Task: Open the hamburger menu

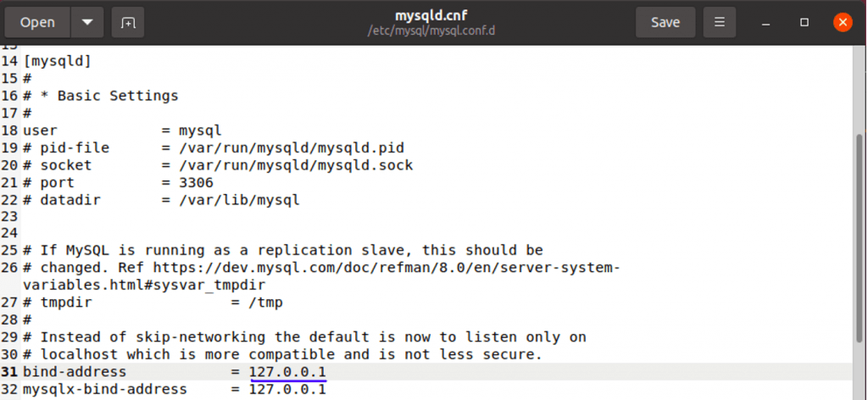Action: 720,23
